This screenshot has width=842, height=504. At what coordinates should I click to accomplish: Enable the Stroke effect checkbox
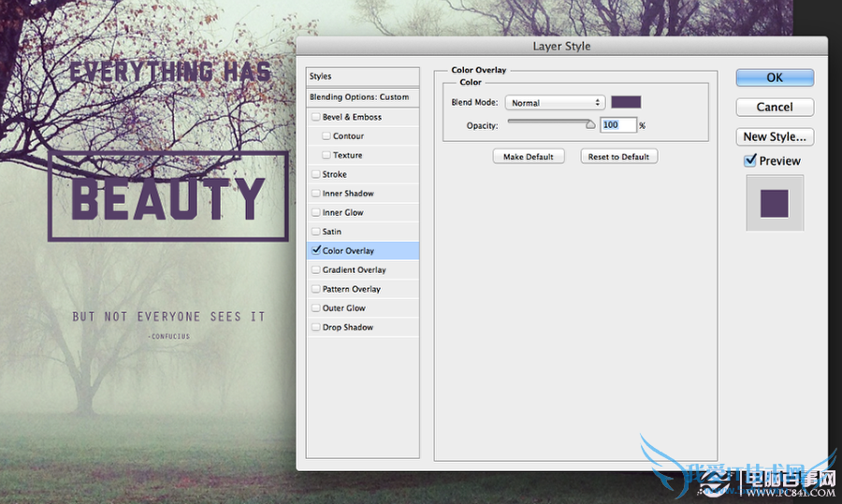316,175
